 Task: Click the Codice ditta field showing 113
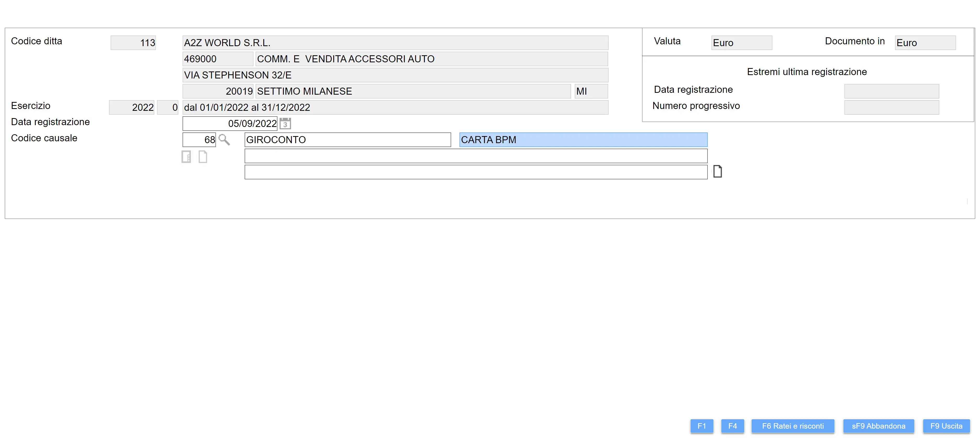133,43
